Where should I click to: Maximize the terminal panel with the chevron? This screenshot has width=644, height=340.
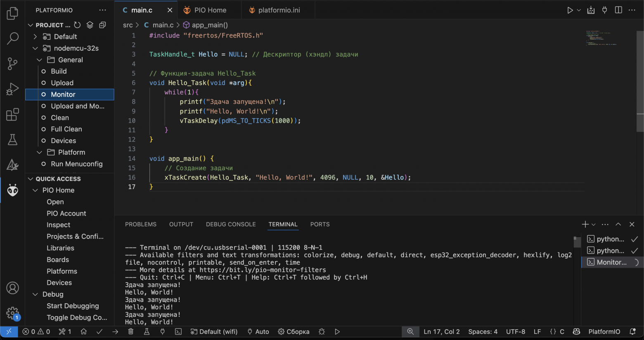pyautogui.click(x=618, y=224)
